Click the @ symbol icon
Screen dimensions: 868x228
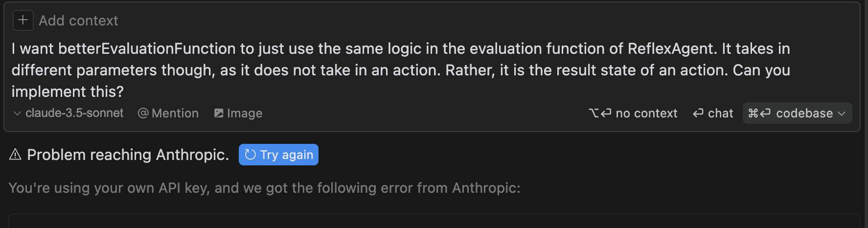[143, 113]
